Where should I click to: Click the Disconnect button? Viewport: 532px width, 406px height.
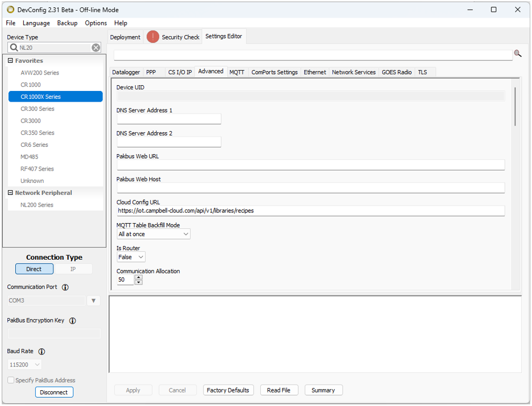pos(54,392)
